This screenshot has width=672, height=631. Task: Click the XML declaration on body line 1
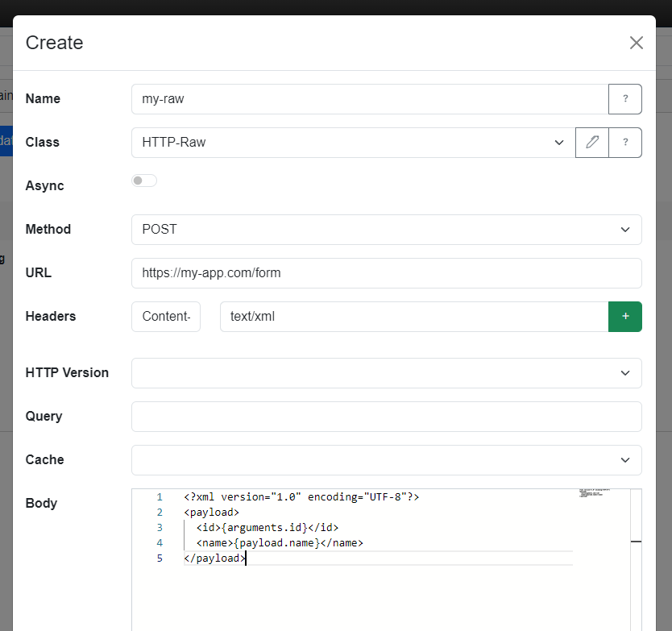coord(301,497)
